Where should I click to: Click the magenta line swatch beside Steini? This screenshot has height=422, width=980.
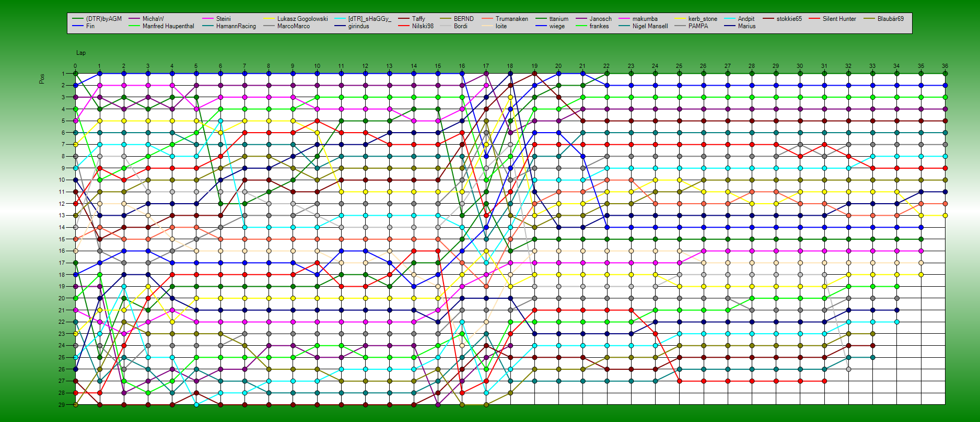click(x=208, y=19)
